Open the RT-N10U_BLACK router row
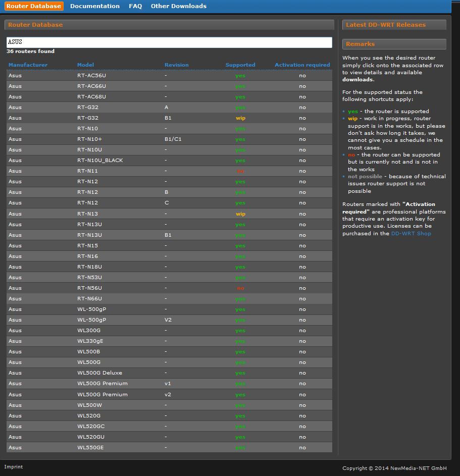 coord(169,161)
